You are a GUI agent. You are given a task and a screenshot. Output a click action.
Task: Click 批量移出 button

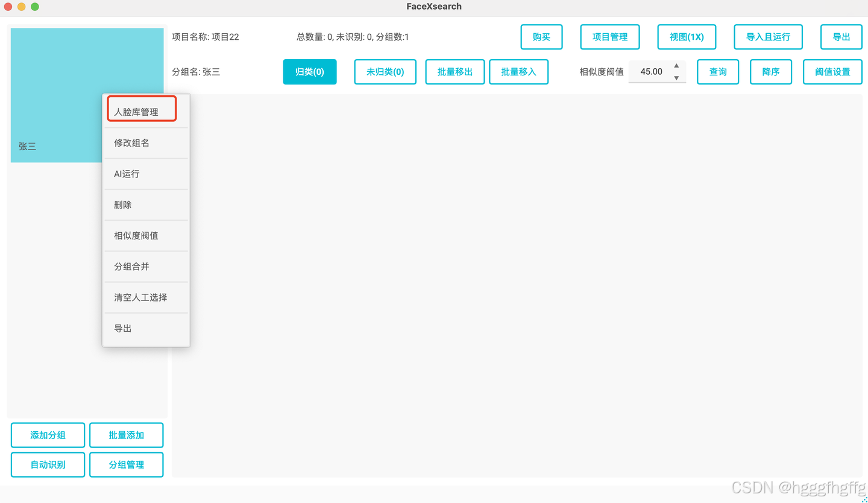pos(455,72)
